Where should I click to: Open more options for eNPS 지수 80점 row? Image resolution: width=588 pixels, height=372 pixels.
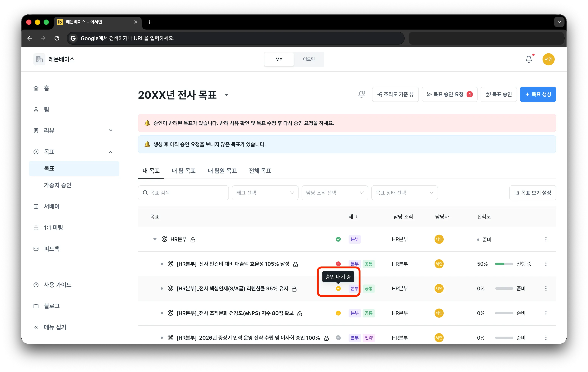546,313
